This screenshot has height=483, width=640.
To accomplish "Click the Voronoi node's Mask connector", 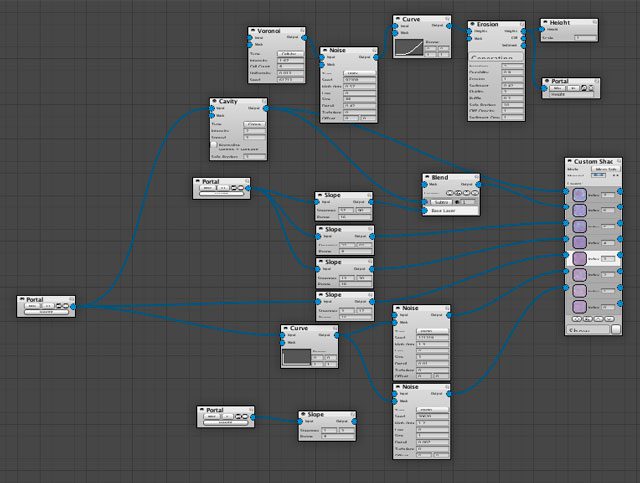I will (x=250, y=45).
